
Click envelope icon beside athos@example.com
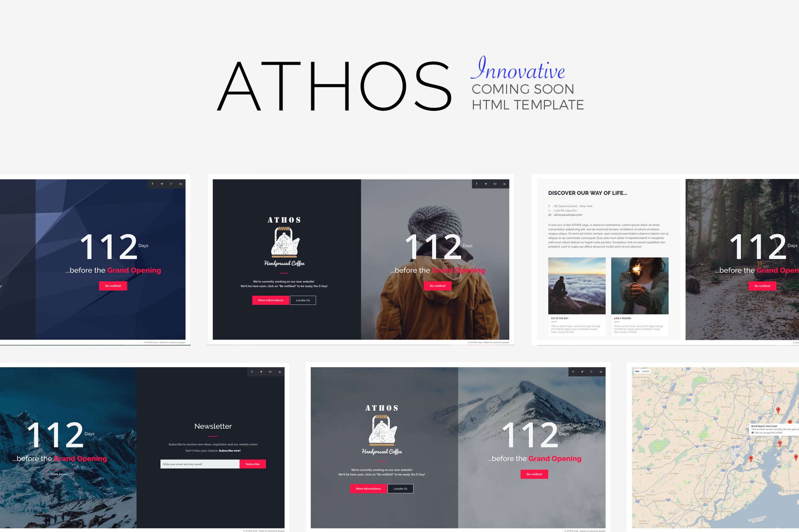pos(550,215)
